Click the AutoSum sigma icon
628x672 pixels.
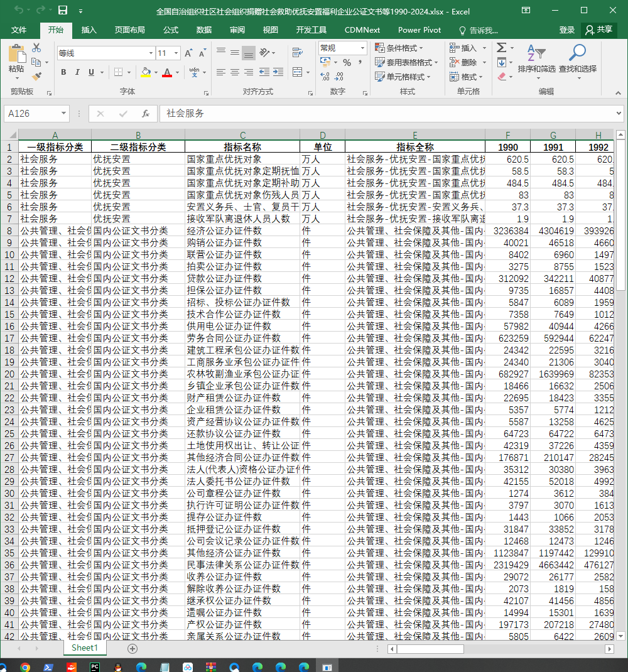(502, 48)
